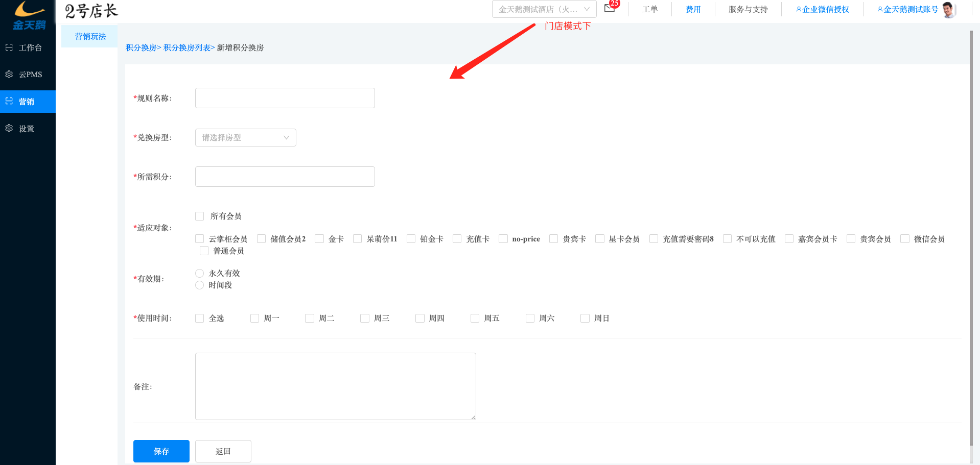Open the 工单 top menu
980x465 pixels.
coord(650,9)
